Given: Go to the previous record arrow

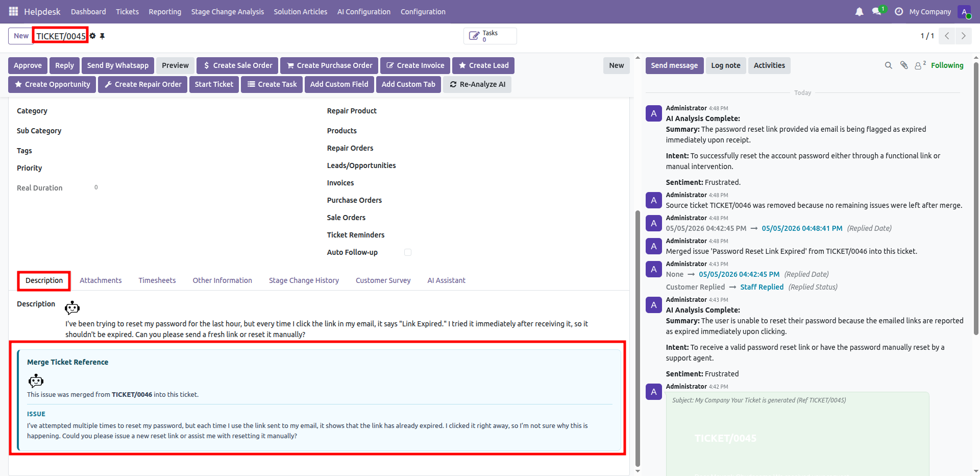Looking at the screenshot, I should tap(947, 36).
